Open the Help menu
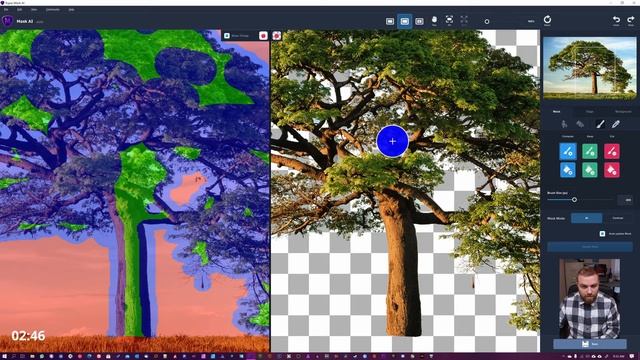640x360 pixels. click(71, 9)
